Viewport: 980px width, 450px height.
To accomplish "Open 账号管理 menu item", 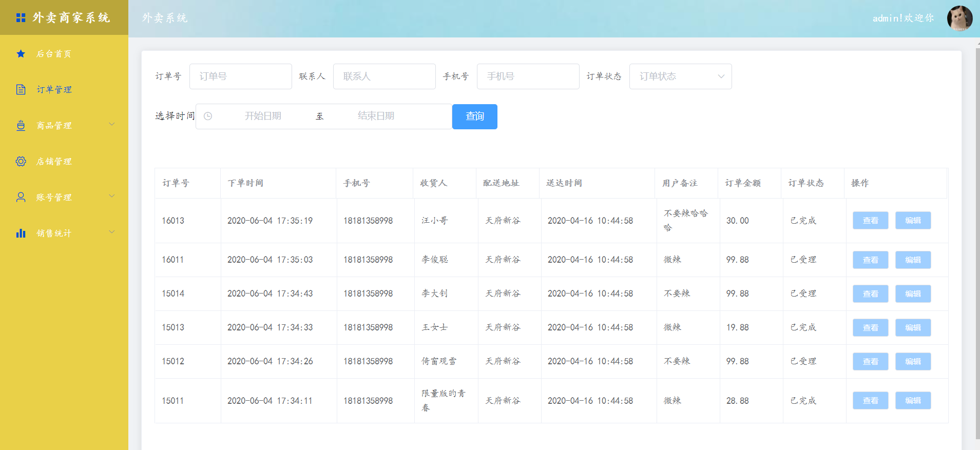I will 64,197.
